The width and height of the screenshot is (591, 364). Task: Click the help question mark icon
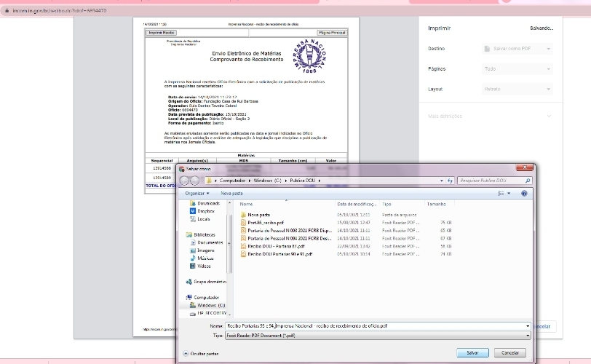pos(524,194)
